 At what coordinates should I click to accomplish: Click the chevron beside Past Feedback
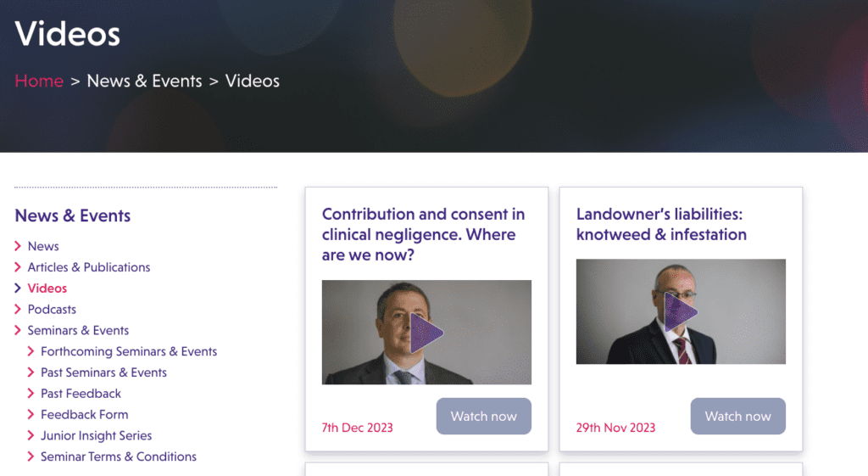(x=32, y=394)
